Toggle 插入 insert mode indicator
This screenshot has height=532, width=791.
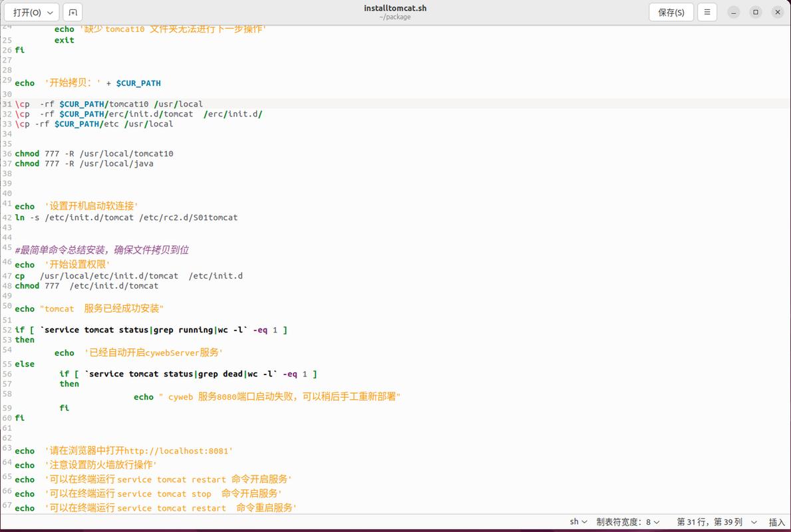coord(777,522)
